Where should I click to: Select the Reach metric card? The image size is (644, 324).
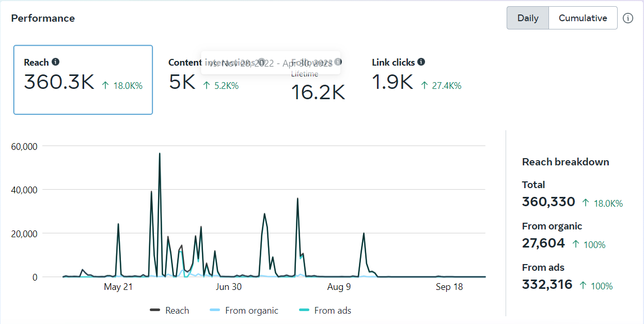point(83,80)
